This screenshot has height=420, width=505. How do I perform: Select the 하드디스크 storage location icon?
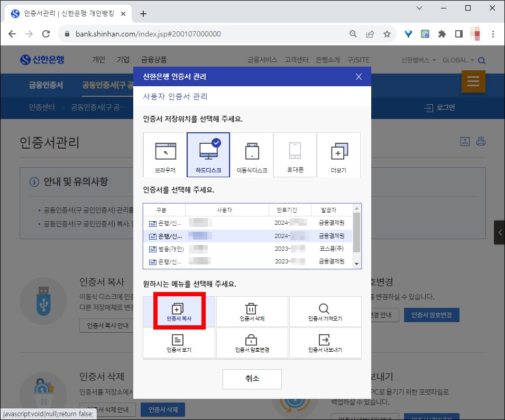208,154
